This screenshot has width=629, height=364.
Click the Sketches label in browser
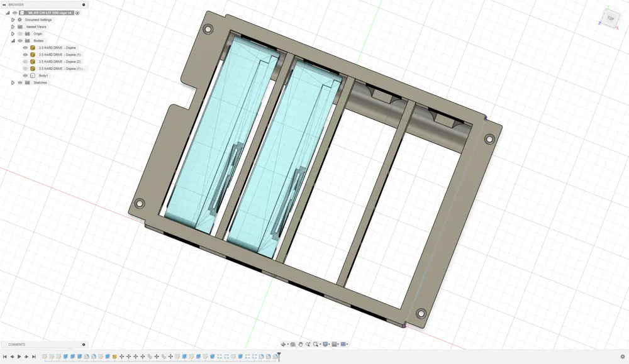(40, 82)
